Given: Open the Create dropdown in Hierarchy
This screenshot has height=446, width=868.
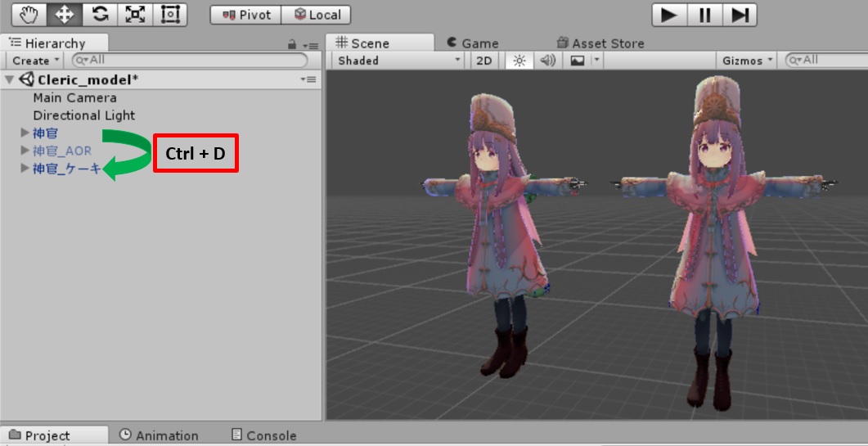Looking at the screenshot, I should pos(35,61).
